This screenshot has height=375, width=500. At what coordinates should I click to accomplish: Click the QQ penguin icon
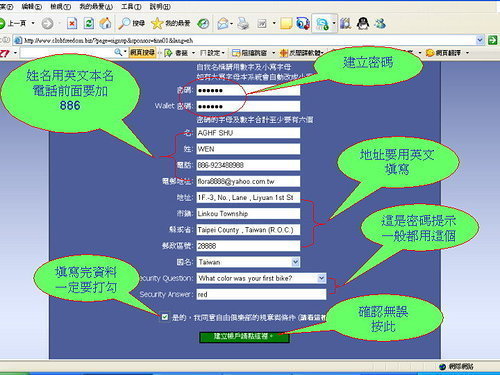[363, 23]
